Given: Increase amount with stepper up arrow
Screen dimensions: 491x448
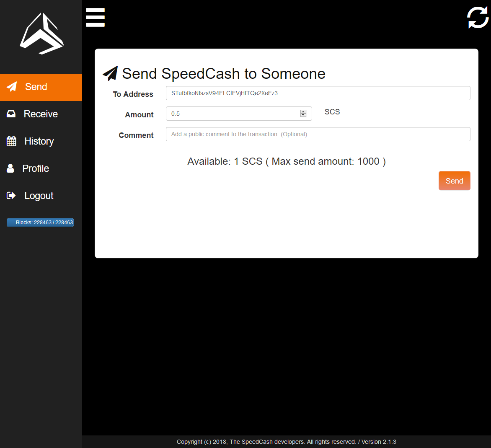Looking at the screenshot, I should coord(303,112).
